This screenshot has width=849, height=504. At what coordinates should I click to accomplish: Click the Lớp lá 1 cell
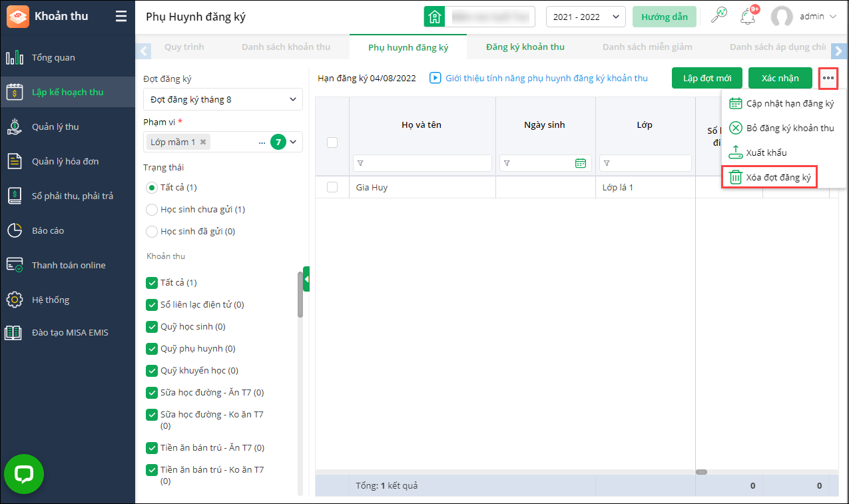click(x=645, y=188)
